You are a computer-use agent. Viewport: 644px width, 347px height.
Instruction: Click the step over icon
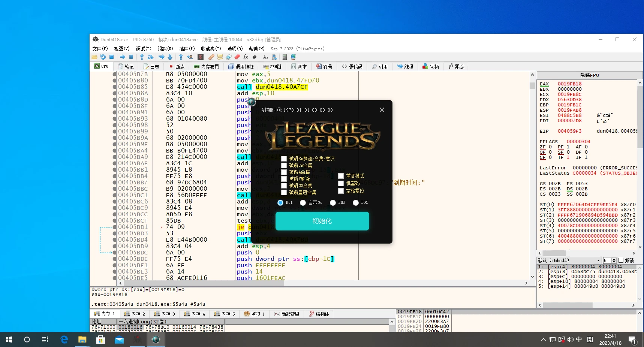tap(150, 57)
